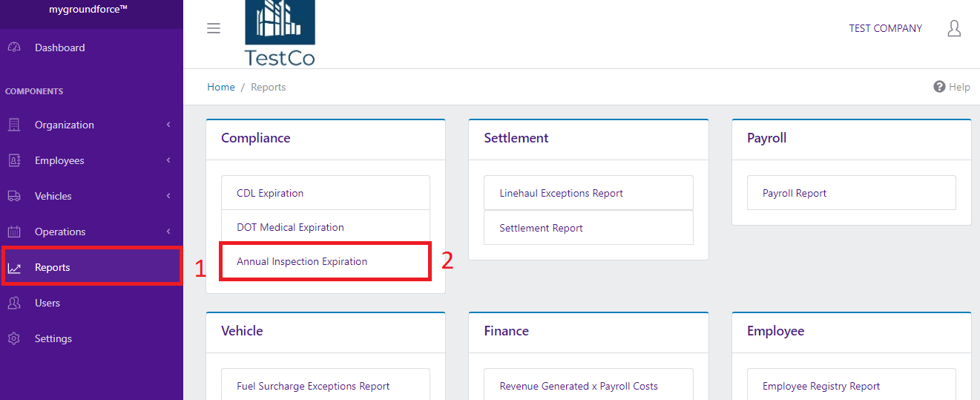This screenshot has height=400, width=980.
Task: Go to Home in the breadcrumb
Action: [x=220, y=87]
